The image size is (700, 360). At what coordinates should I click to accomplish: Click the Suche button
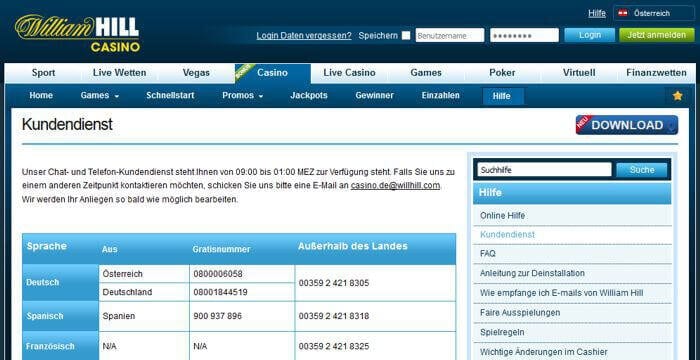click(x=642, y=170)
